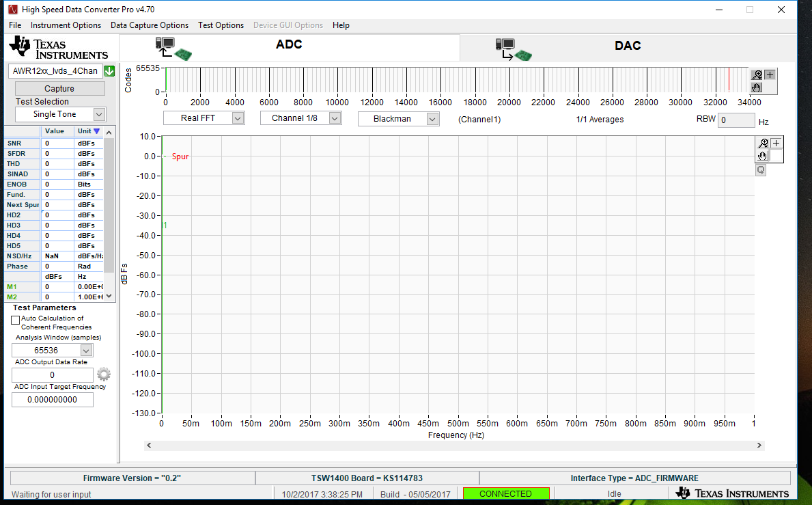
Task: Click the RBW value field
Action: pos(736,120)
